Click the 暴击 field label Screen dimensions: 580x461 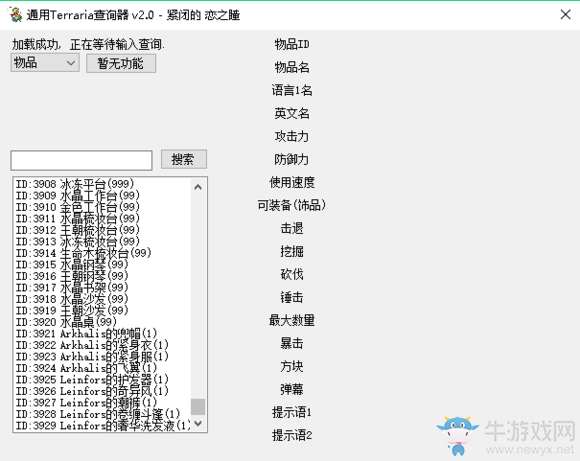pos(292,343)
